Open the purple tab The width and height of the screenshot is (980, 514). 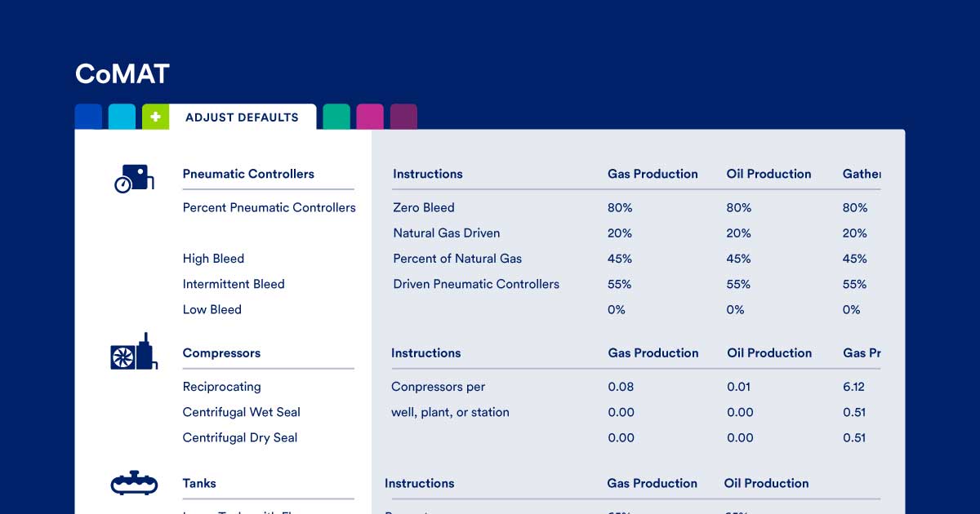tap(403, 117)
